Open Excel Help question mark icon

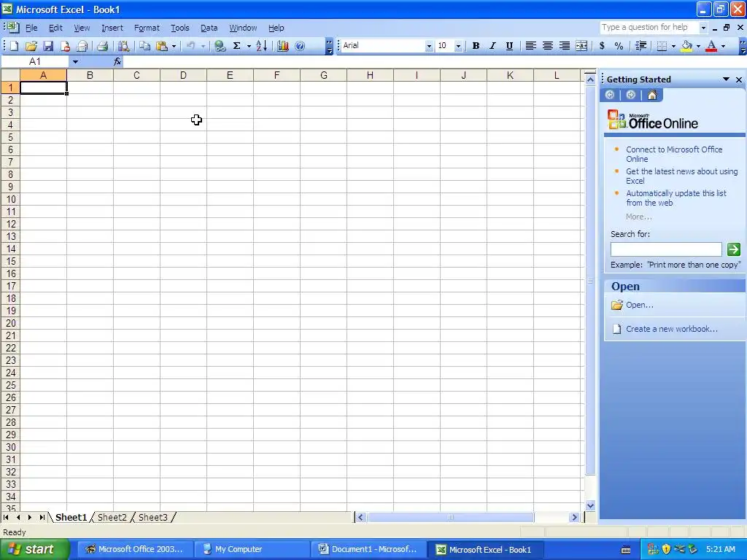(x=300, y=46)
